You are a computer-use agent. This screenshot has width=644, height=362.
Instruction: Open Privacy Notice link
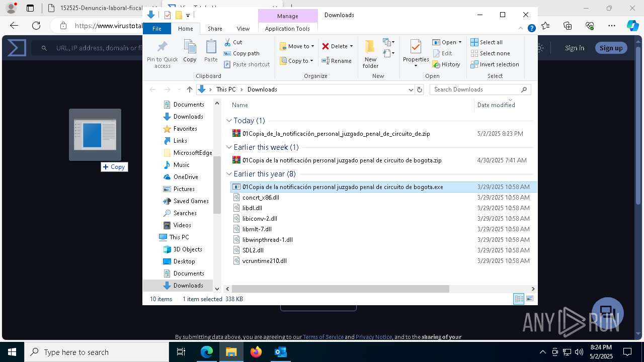pyautogui.click(x=373, y=337)
